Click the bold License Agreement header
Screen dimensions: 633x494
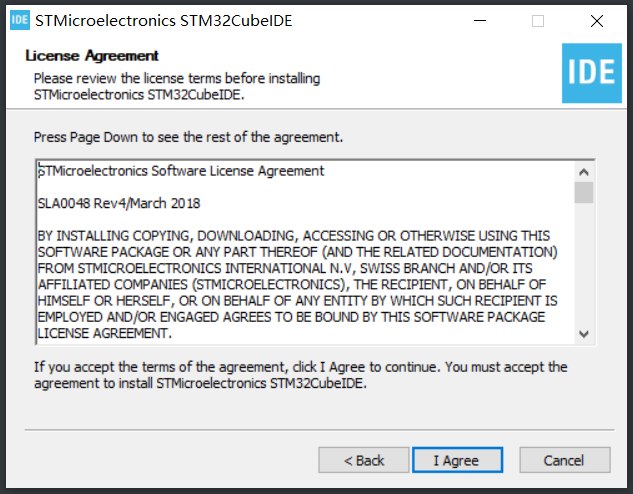[92, 56]
